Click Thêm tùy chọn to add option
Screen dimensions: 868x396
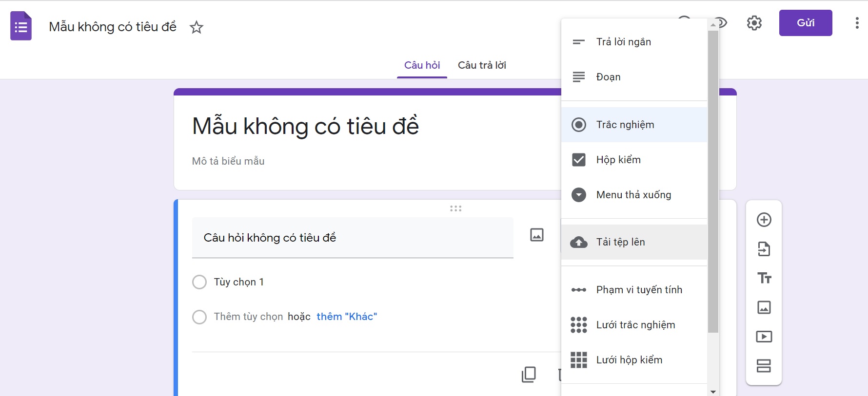[x=248, y=317]
